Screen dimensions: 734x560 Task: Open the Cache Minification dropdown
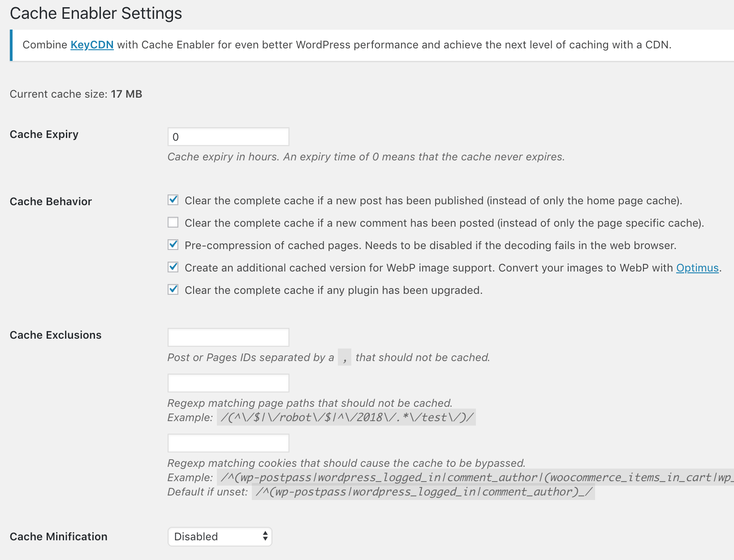[220, 536]
